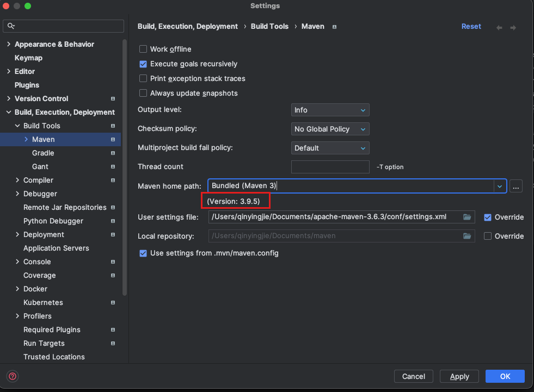Click the search icon in settings search box

(11, 26)
